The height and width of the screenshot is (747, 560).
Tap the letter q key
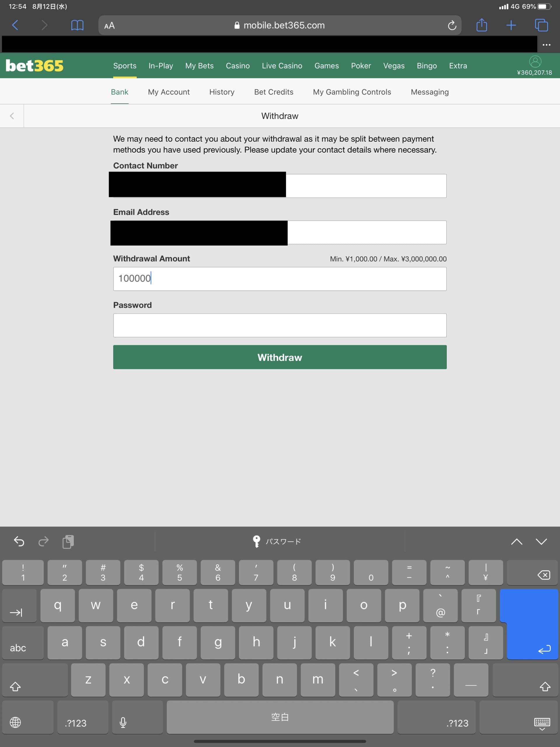click(57, 605)
